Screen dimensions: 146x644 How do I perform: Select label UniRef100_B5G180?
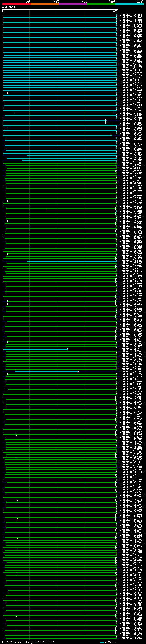(131, 447)
